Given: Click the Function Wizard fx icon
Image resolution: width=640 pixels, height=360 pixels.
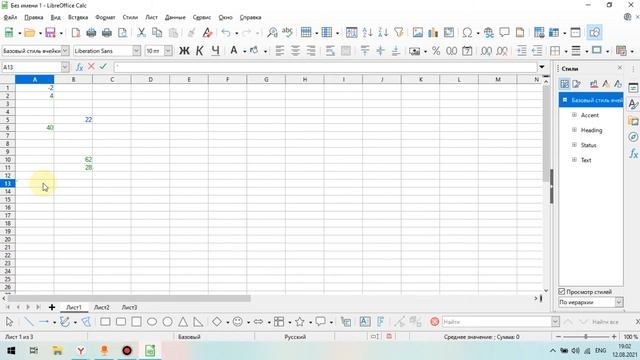Looking at the screenshot, I should pyautogui.click(x=79, y=67).
